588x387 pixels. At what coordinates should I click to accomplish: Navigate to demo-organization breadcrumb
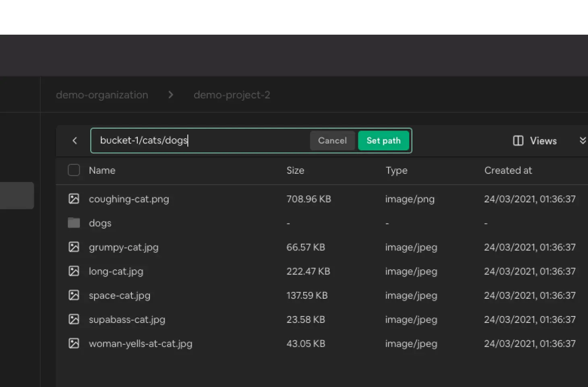(102, 95)
